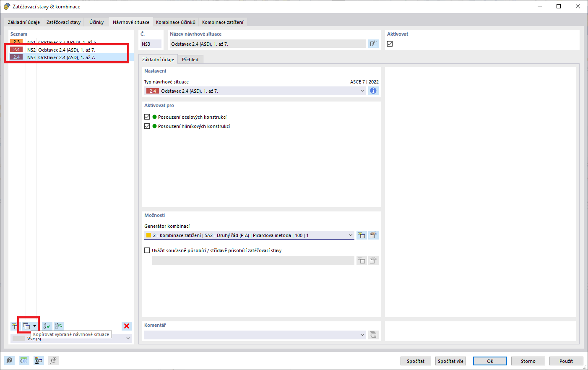Confirm with the OK button
The height and width of the screenshot is (370, 588).
(x=490, y=361)
